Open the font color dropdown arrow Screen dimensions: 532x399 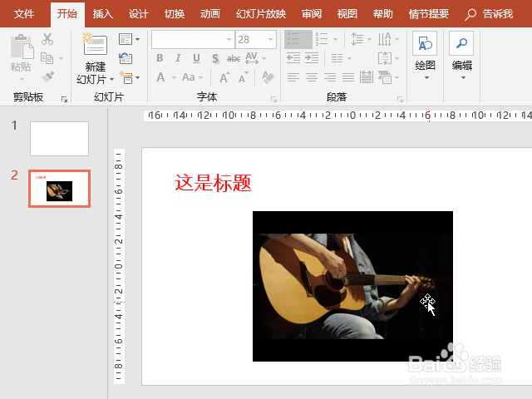[x=174, y=77]
